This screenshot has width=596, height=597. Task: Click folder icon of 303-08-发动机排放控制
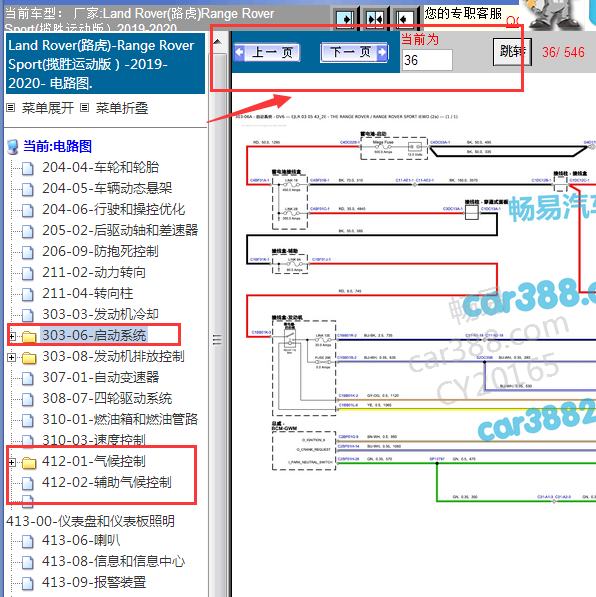pos(29,358)
